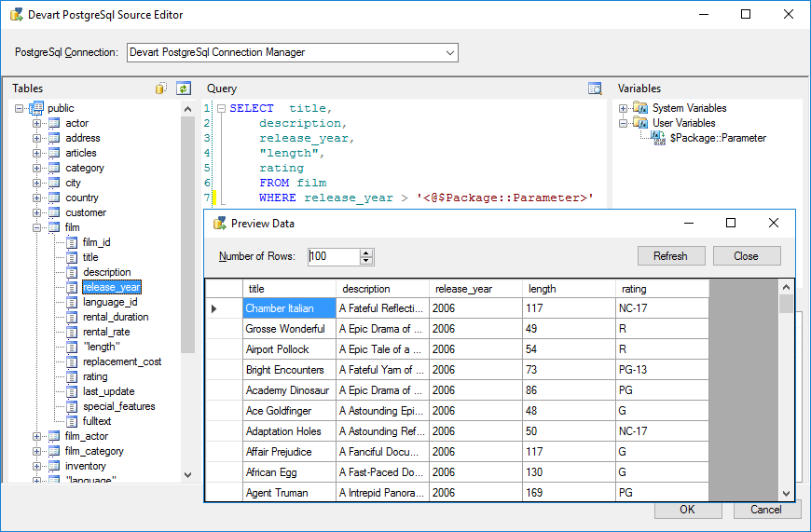Click the $Package::Parameter variable icon
Viewport: 811px width, 532px height.
tap(658, 138)
